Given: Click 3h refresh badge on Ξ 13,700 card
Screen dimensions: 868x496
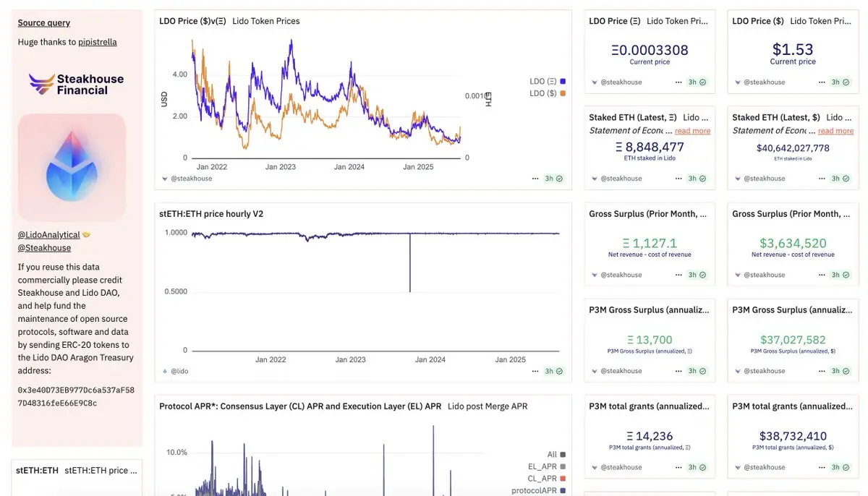Looking at the screenshot, I should (x=697, y=371).
